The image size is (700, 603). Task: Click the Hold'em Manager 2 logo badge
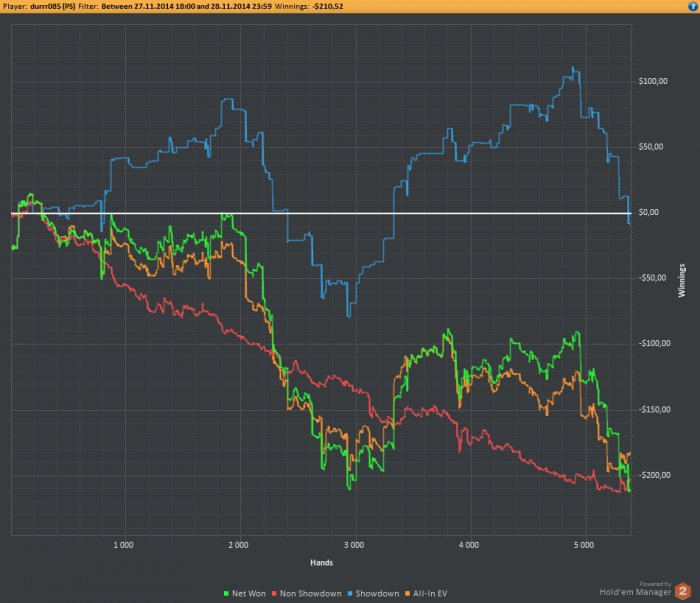[682, 591]
